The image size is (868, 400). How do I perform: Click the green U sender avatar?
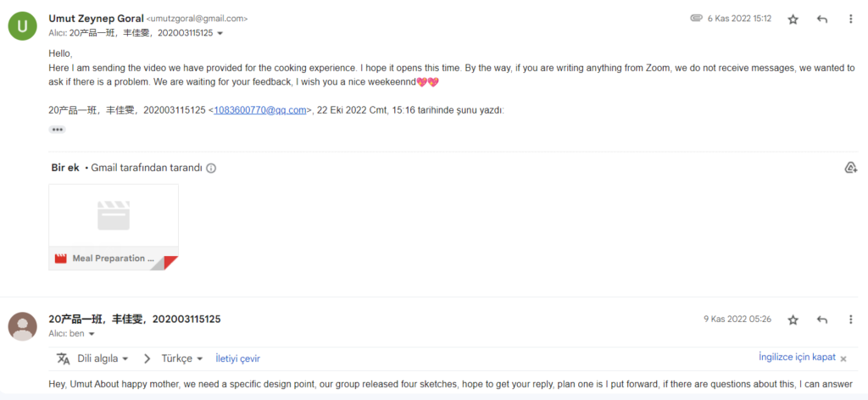(x=23, y=26)
